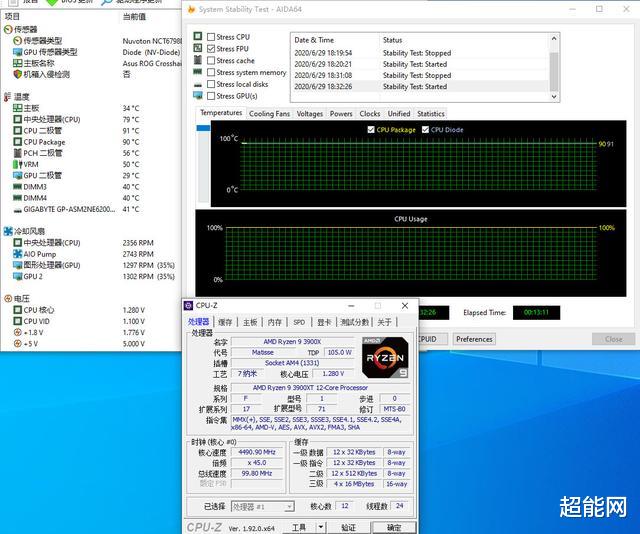This screenshot has width=640, height=534.
Task: Click the PCH diode temperature icon
Action: 18,153
